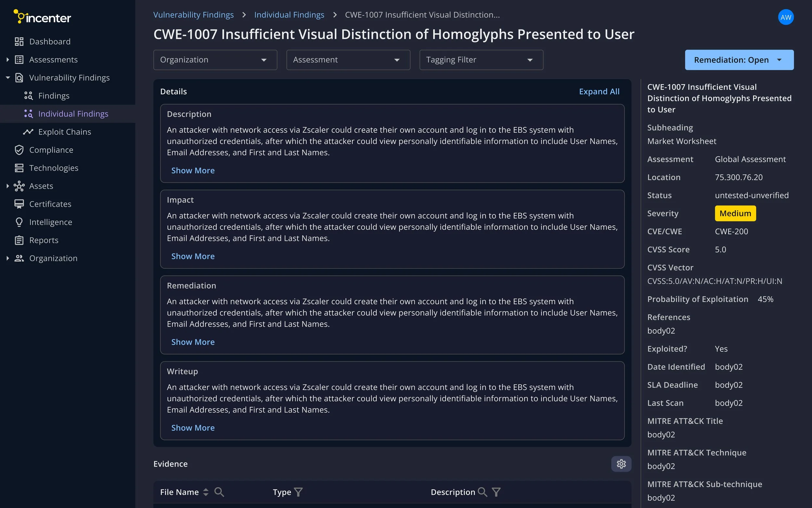Click the Description column search icon
This screenshot has width=812, height=508.
click(x=482, y=492)
